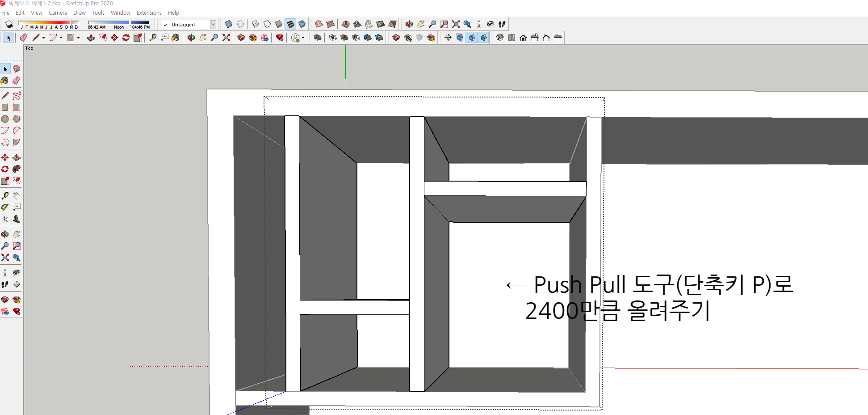This screenshot has height=415, width=868.
Task: Select the Subtract solid tool
Action: coord(356,38)
